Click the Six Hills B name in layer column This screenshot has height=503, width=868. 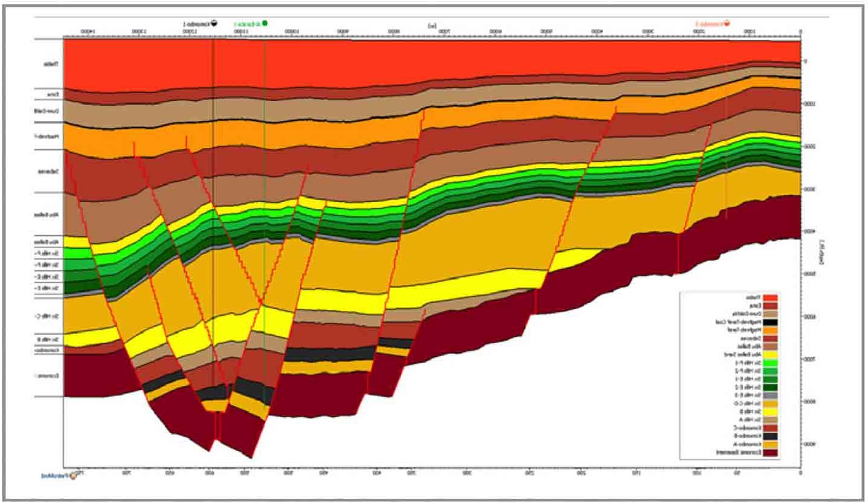click(47, 339)
